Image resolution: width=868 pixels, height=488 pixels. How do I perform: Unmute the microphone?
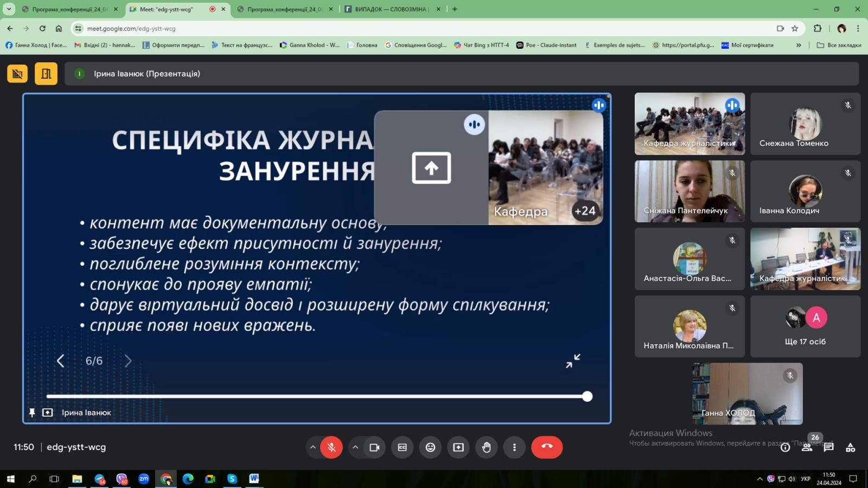coord(331,447)
